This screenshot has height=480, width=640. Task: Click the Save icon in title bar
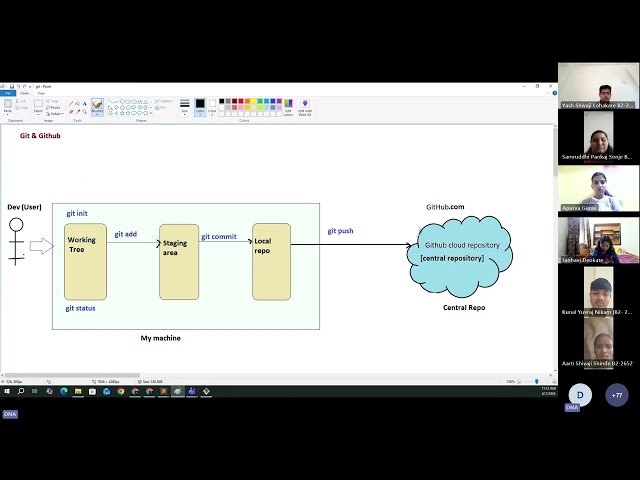tap(12, 87)
